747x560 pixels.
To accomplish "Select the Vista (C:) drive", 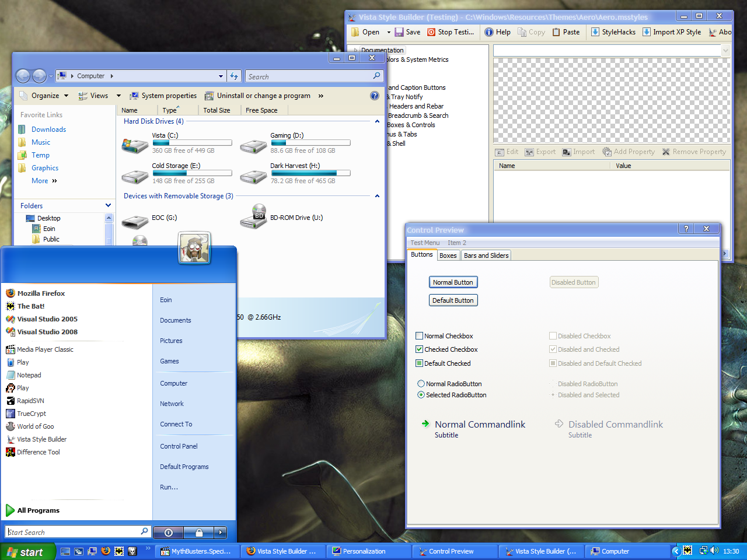I will tap(176, 143).
